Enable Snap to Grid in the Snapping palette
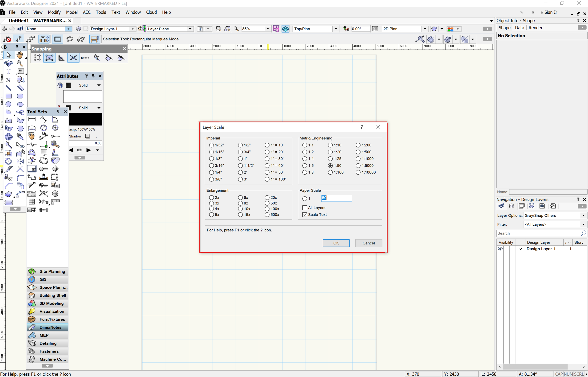Image resolution: width=588 pixels, height=377 pixels. pos(37,58)
